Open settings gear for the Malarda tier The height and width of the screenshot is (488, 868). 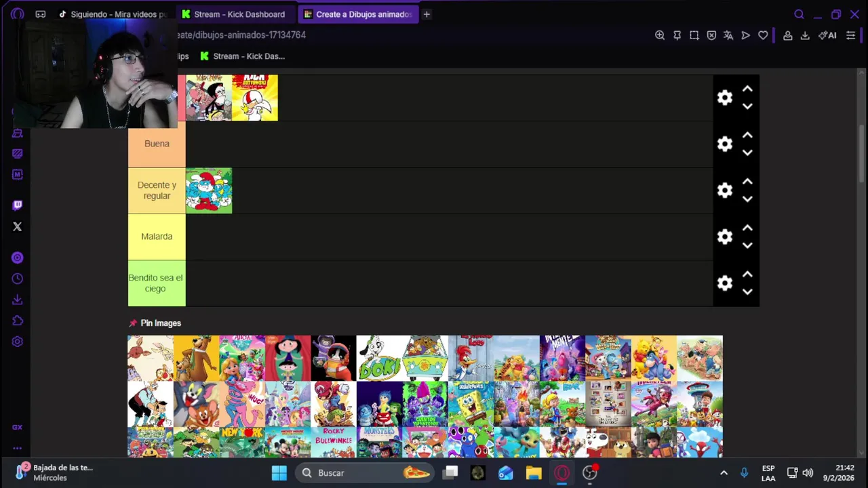(725, 237)
